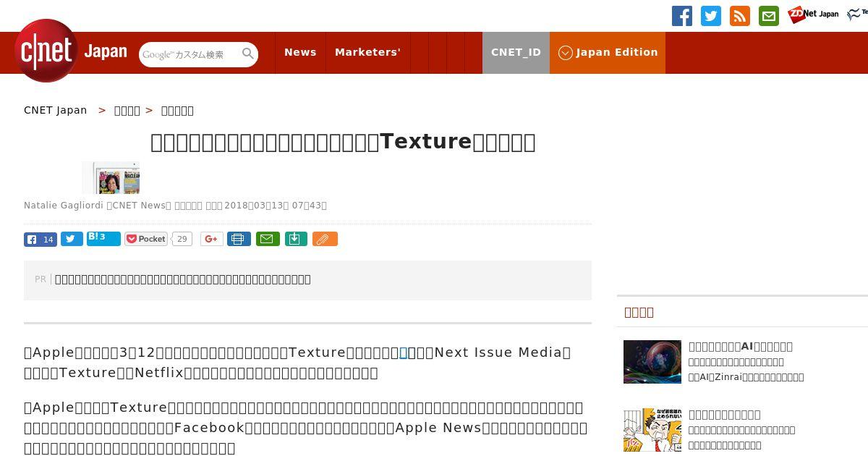Click the article's magazine thumbnail image
868x456 pixels.
(111, 178)
